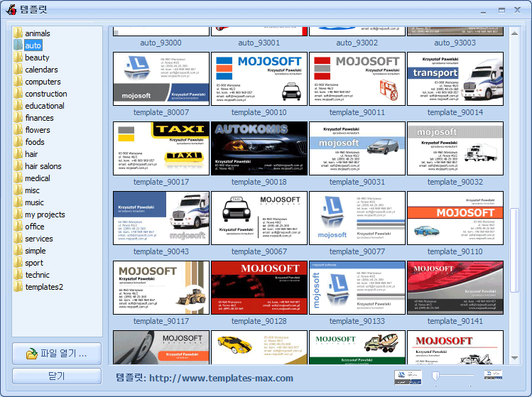Click the auto_93002 label
The image size is (532, 397).
pos(357,43)
